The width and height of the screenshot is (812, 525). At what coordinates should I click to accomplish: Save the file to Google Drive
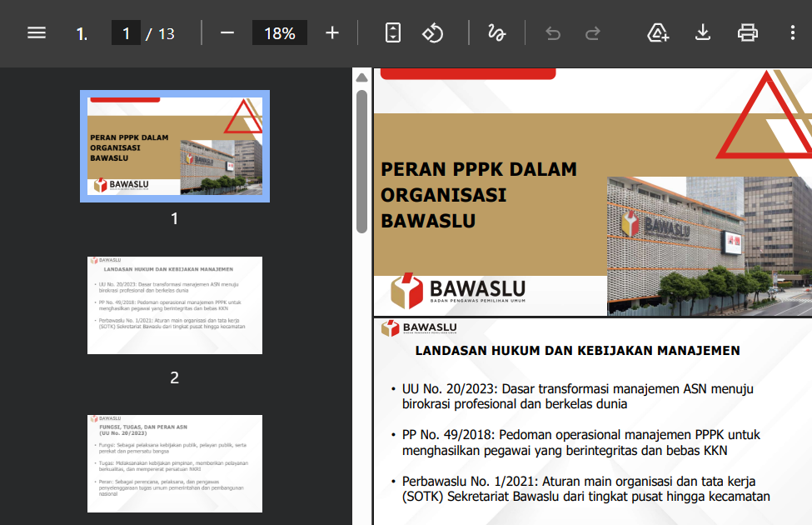click(x=658, y=32)
